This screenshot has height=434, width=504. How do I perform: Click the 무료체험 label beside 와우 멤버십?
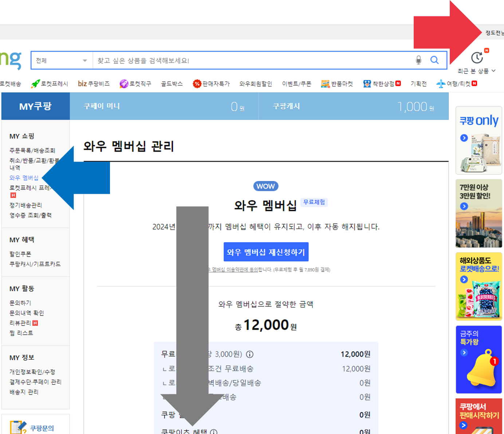click(x=314, y=202)
